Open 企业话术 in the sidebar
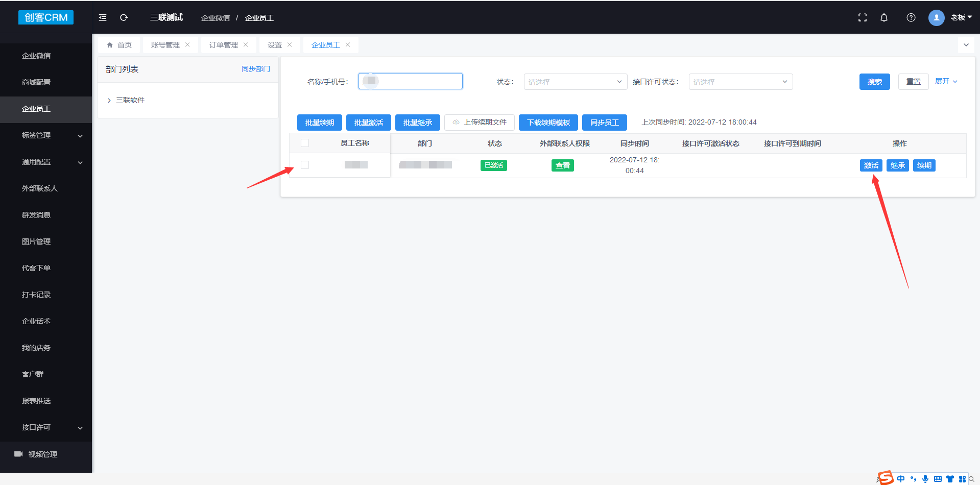 (46, 321)
